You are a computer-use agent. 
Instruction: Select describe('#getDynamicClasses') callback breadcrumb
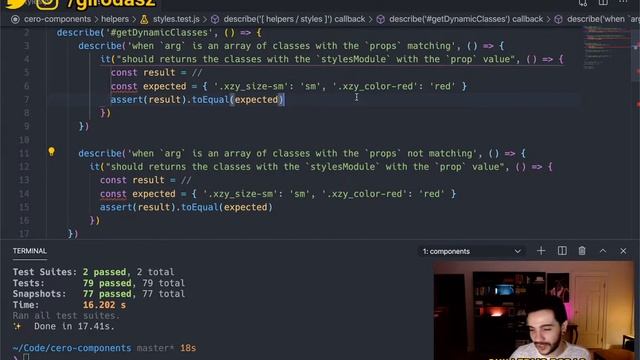click(466, 19)
